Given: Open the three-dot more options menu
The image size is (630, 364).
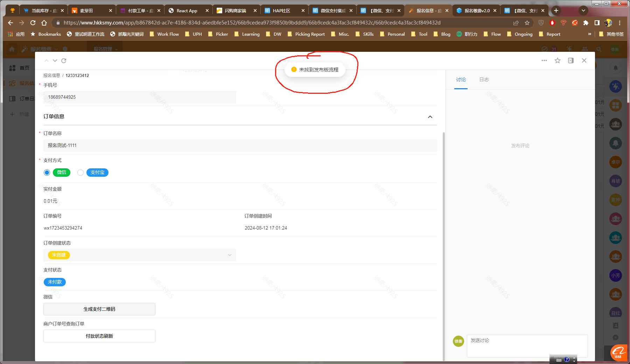Looking at the screenshot, I should (x=544, y=61).
